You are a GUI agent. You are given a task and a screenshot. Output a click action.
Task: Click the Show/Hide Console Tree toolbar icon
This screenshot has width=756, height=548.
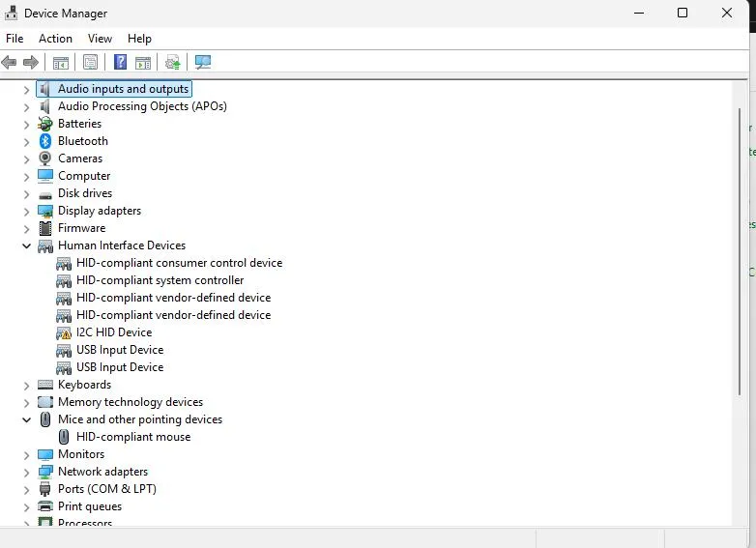61,63
